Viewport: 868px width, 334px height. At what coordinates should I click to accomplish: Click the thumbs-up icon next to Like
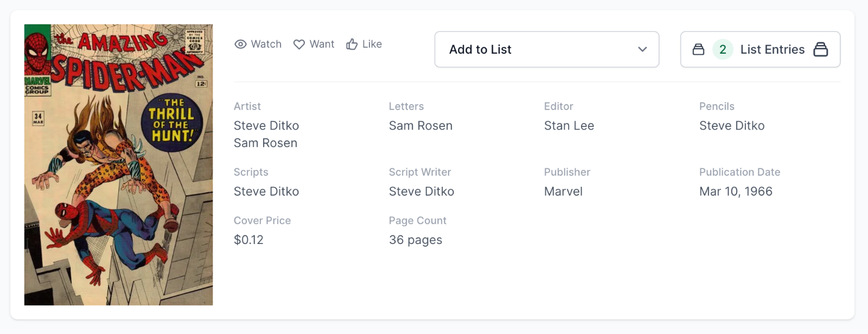352,44
